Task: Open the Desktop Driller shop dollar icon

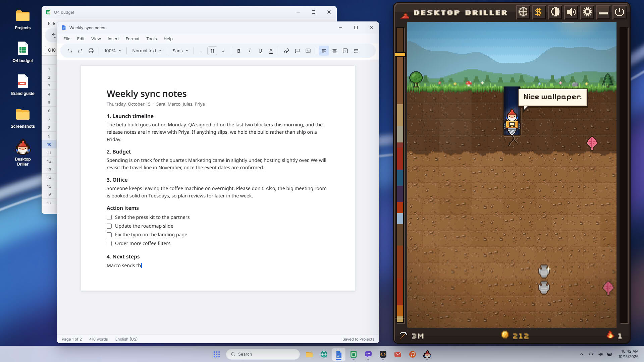Action: coord(539,12)
